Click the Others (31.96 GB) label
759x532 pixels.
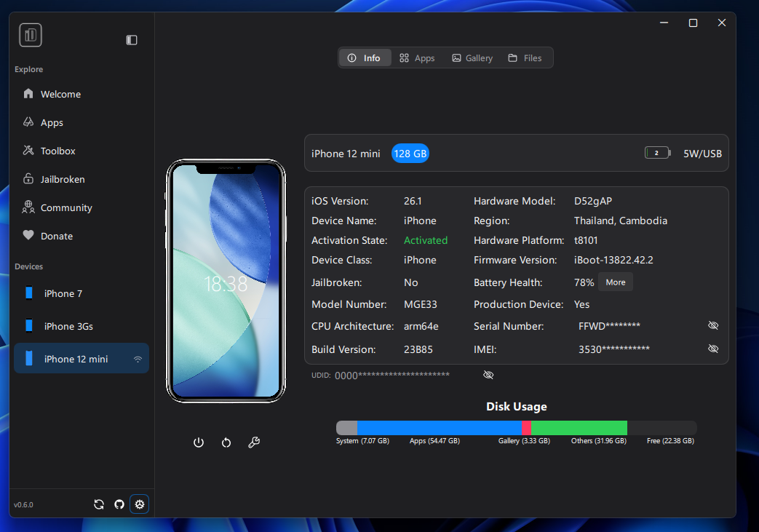599,441
